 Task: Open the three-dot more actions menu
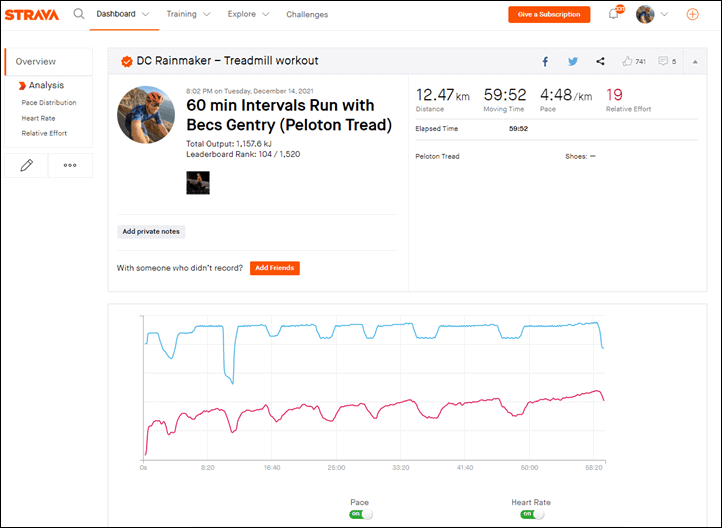[x=70, y=165]
